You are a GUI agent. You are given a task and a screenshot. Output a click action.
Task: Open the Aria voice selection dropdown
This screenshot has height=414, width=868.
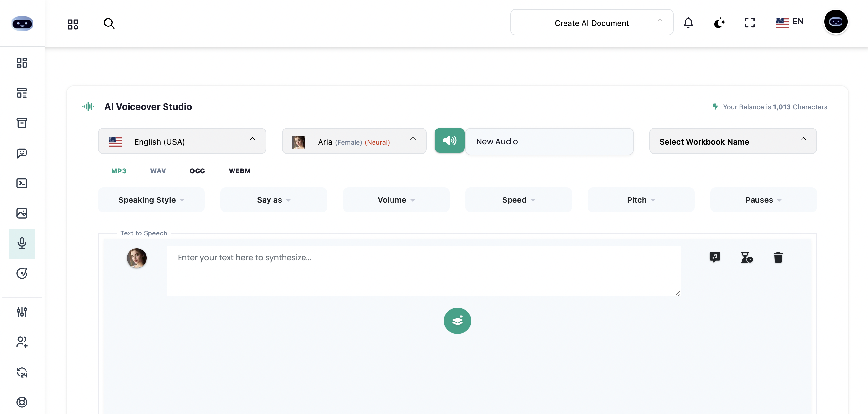354,141
